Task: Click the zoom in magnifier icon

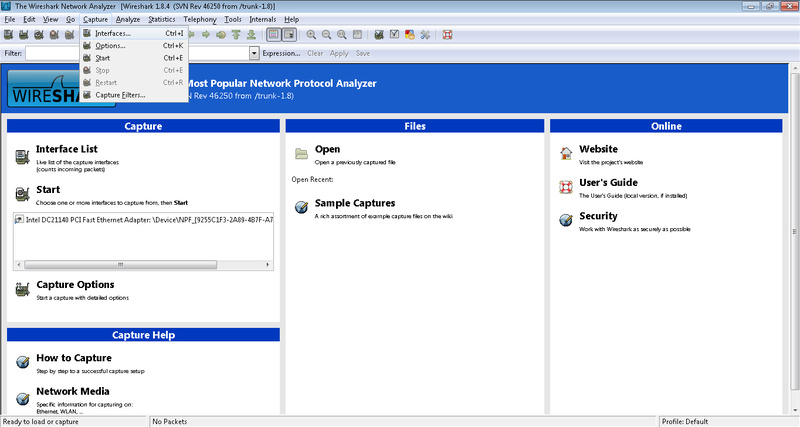Action: 311,35
